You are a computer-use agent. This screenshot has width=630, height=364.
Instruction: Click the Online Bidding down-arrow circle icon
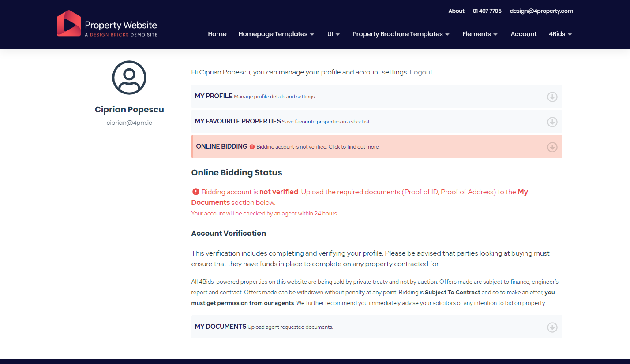tap(552, 147)
